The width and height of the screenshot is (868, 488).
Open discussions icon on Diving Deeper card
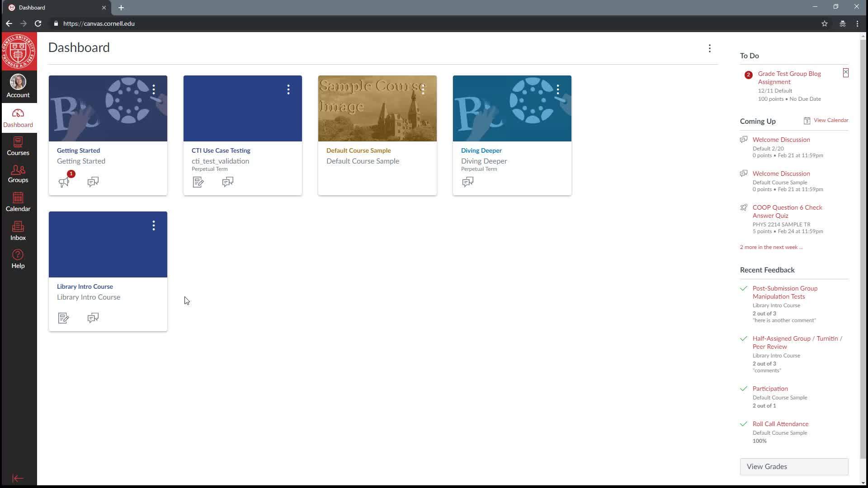coord(468,182)
